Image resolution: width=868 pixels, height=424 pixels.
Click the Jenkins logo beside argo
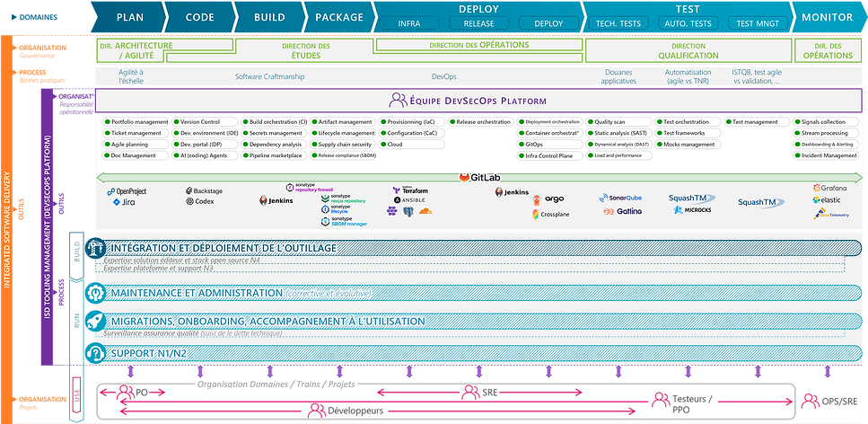pos(512,191)
